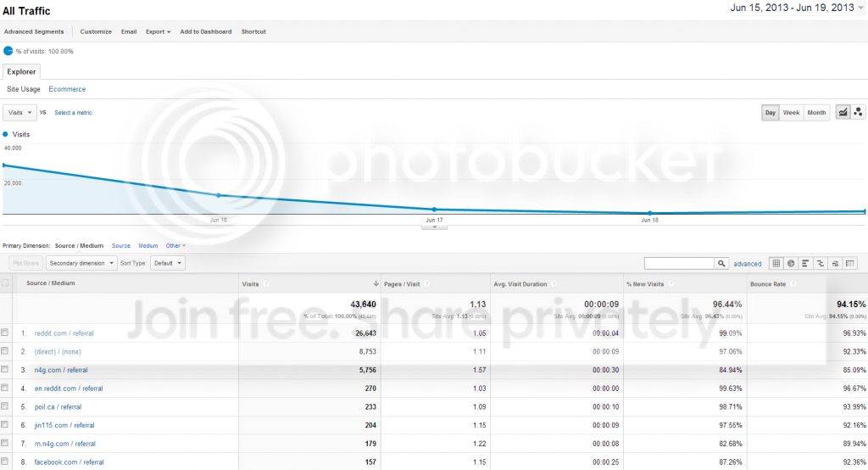
Task: Open the jin115.com / referral source link
Action: [64, 425]
